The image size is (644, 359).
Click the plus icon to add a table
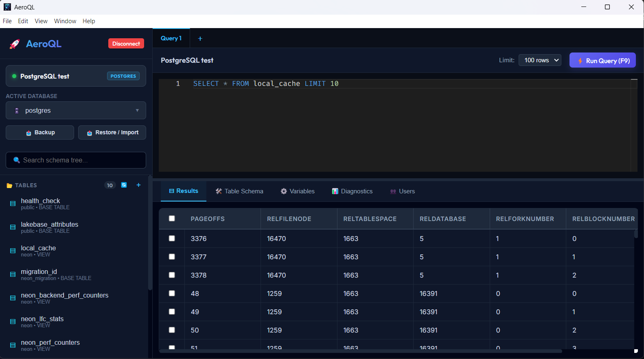pos(138,185)
